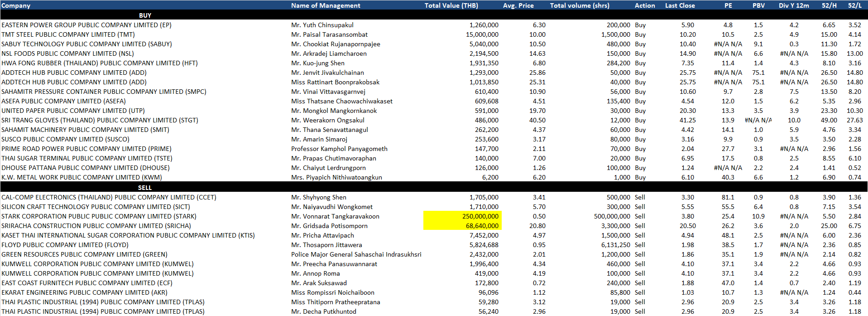Select the Name of Management header
The image size is (868, 316).
[326, 5]
